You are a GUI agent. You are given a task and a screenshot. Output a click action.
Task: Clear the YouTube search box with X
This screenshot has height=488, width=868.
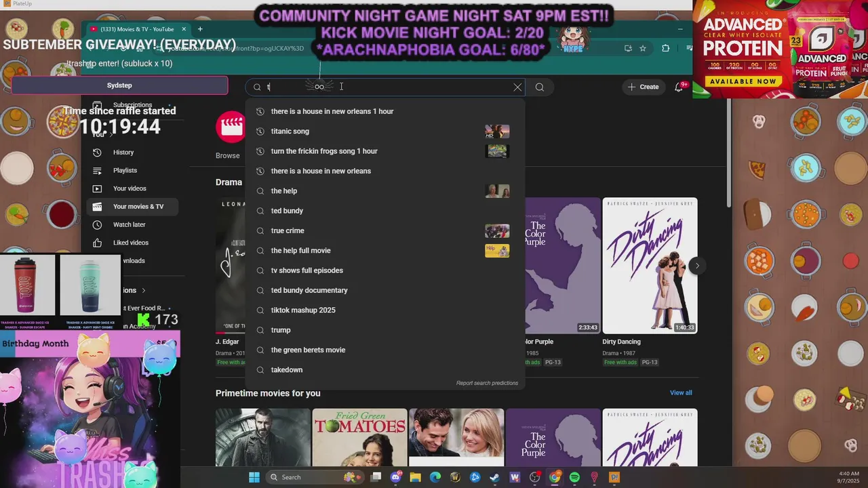coord(517,87)
